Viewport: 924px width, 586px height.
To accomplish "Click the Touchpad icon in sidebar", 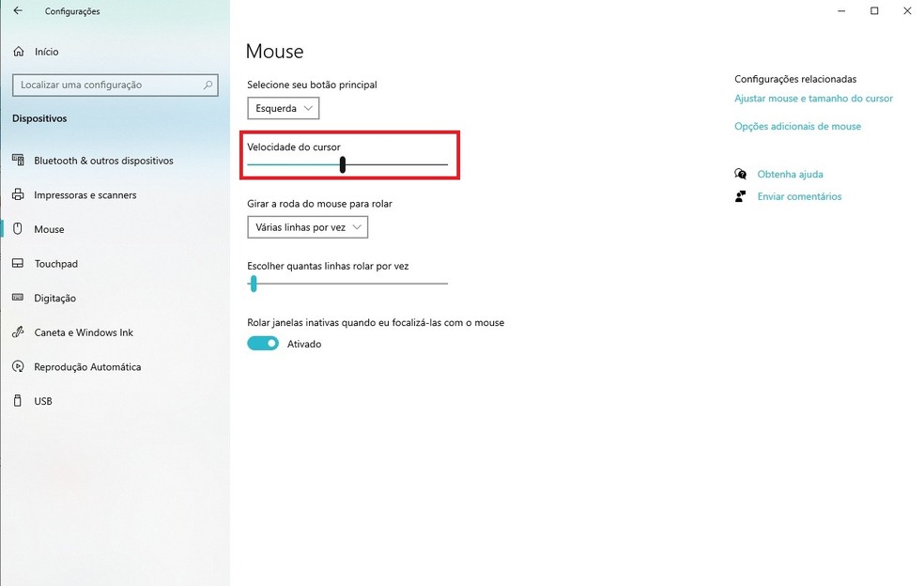I will tap(18, 264).
